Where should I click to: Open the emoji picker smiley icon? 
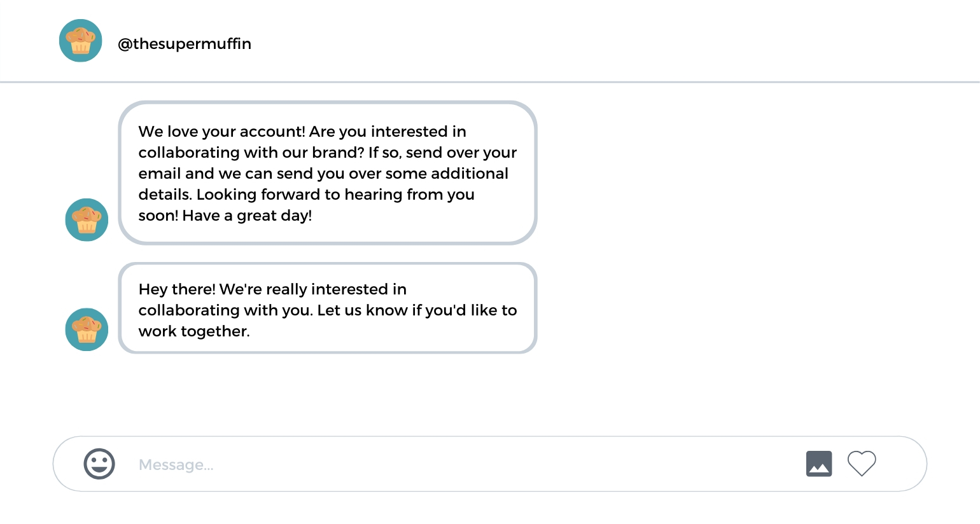(x=99, y=464)
